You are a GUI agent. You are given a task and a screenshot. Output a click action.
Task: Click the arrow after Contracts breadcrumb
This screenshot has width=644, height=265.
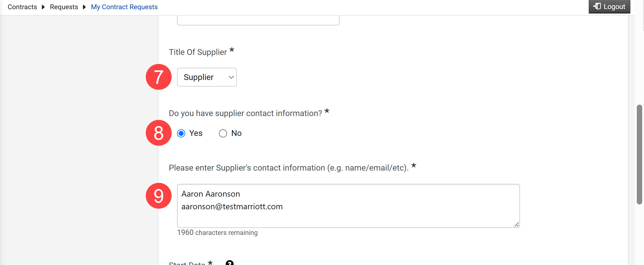coord(43,7)
